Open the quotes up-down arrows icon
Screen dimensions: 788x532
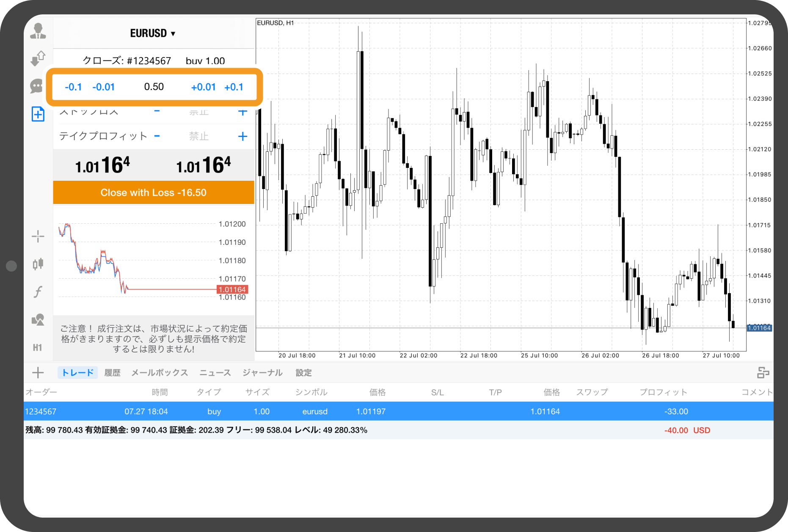click(38, 58)
